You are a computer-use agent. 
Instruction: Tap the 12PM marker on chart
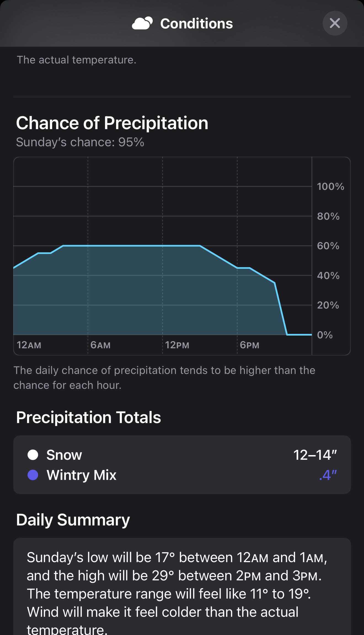tap(177, 345)
